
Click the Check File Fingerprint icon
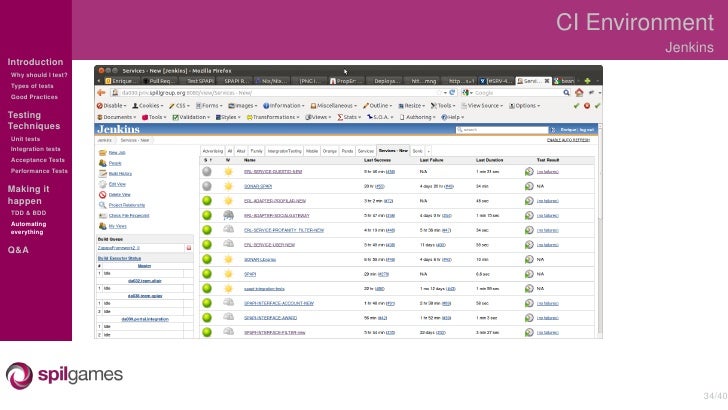coord(103,216)
